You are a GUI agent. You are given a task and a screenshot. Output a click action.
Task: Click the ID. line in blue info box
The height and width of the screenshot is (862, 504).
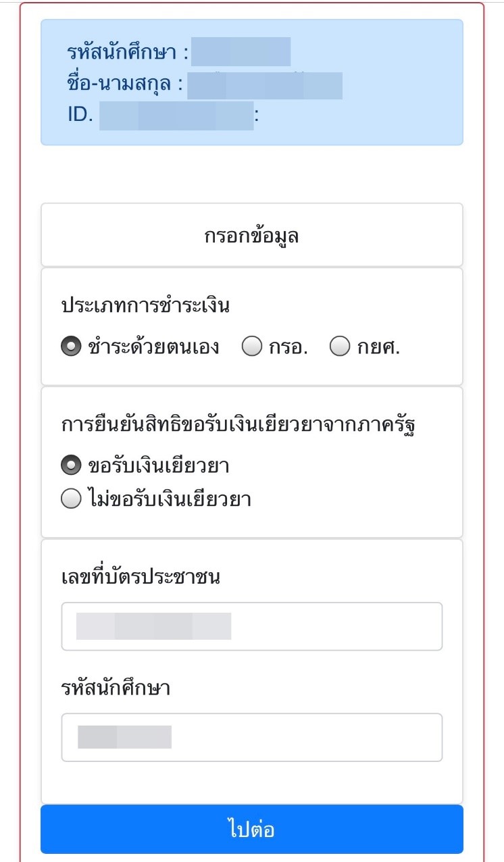click(x=163, y=115)
